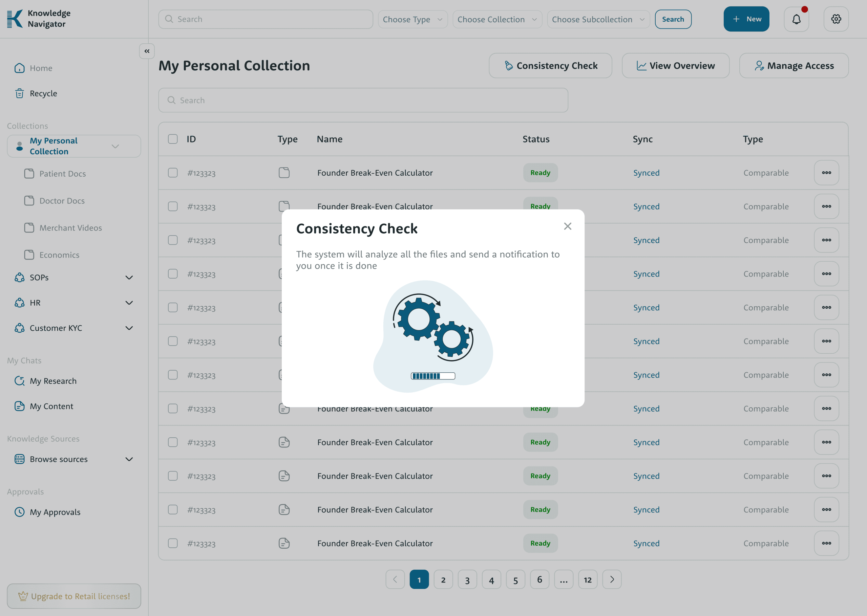Click the View Overview button
The image size is (867, 616).
click(675, 66)
